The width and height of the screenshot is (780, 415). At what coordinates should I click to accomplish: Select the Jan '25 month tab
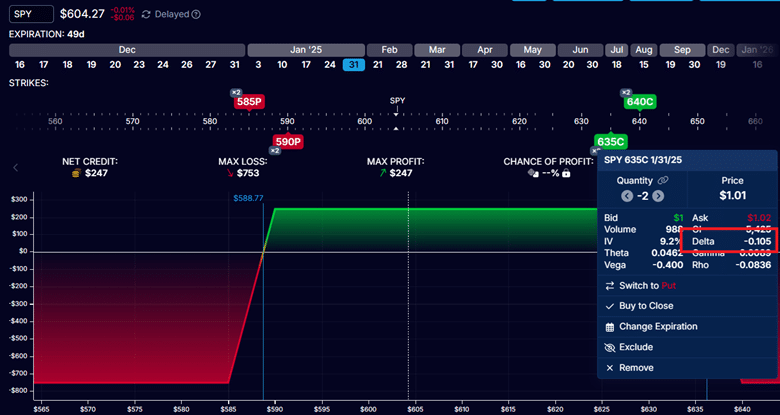coord(305,50)
